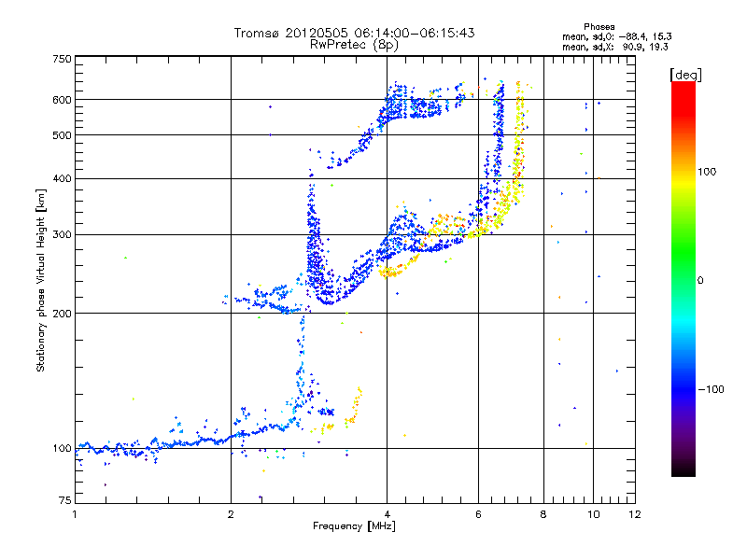The image size is (747, 560).
Task: Click the '[deg]' colorbar label
Action: coord(685,75)
